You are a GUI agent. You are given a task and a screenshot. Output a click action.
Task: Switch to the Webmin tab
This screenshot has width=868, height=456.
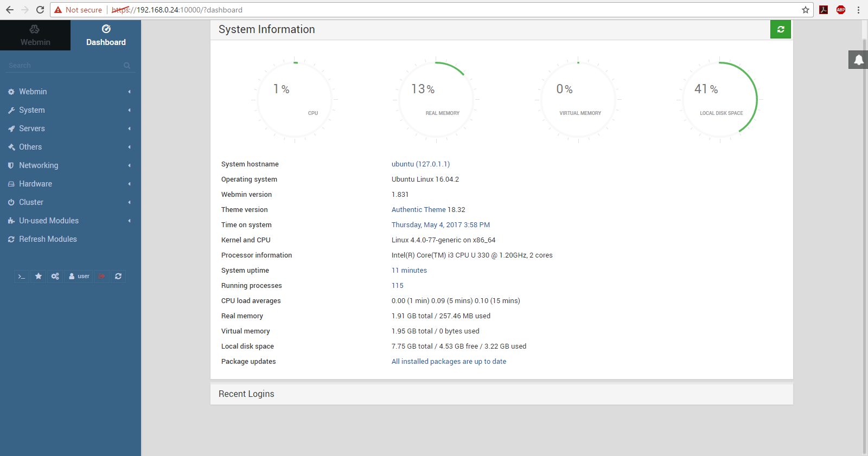[35, 35]
